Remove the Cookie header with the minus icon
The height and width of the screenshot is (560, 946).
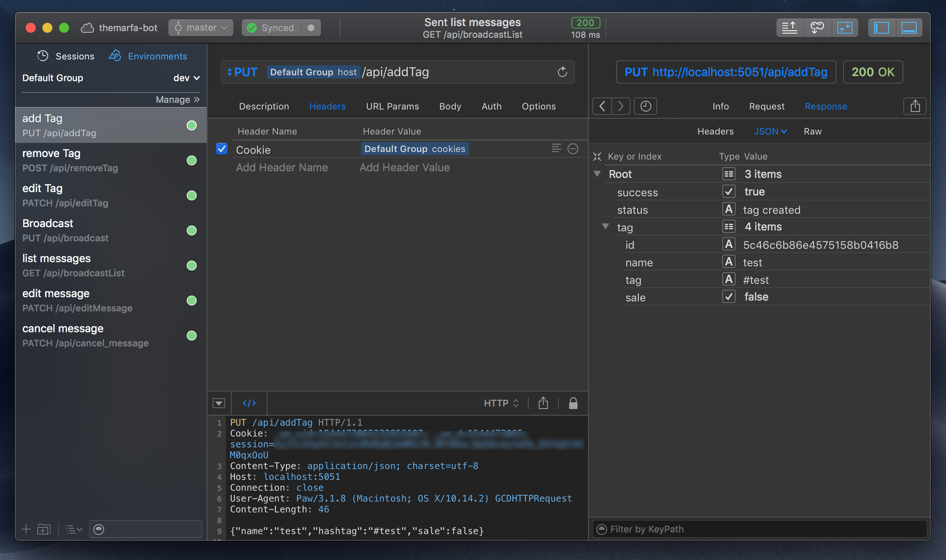[x=573, y=149]
